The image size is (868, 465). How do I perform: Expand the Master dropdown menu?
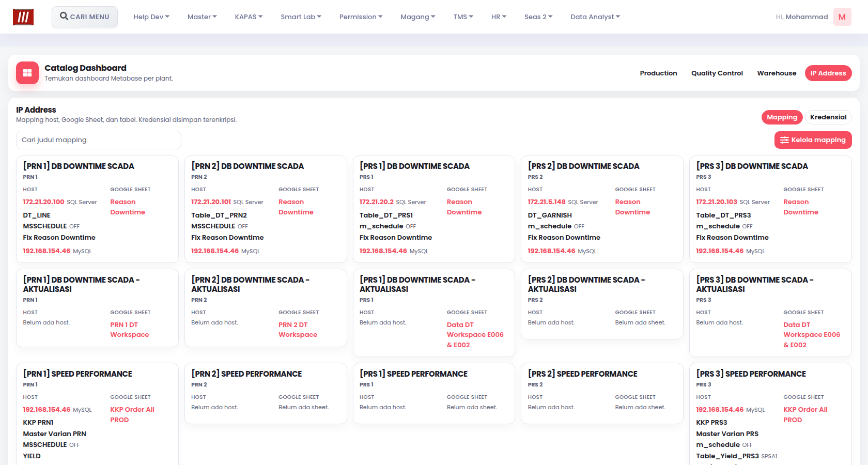click(202, 17)
